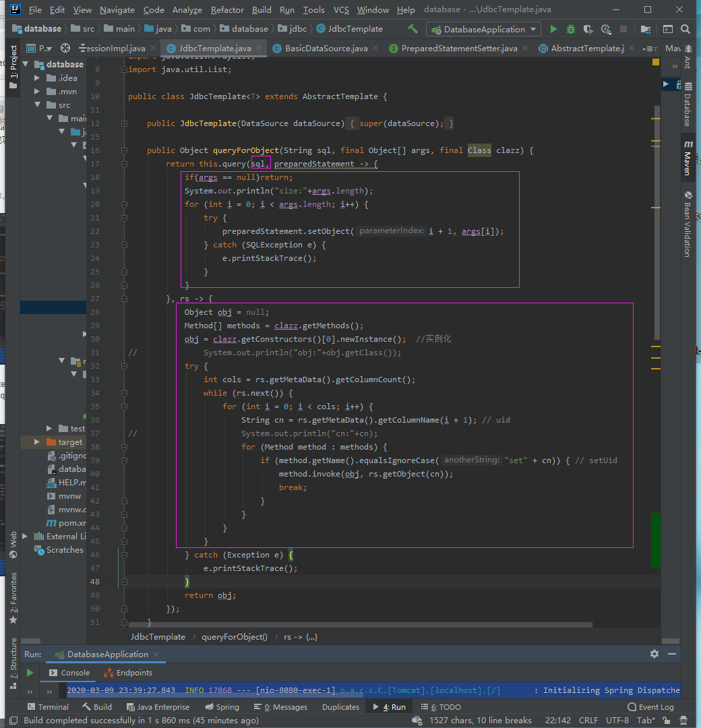The height and width of the screenshot is (728, 701).
Task: Click the Stop square icon in the toolbar
Action: [623, 29]
